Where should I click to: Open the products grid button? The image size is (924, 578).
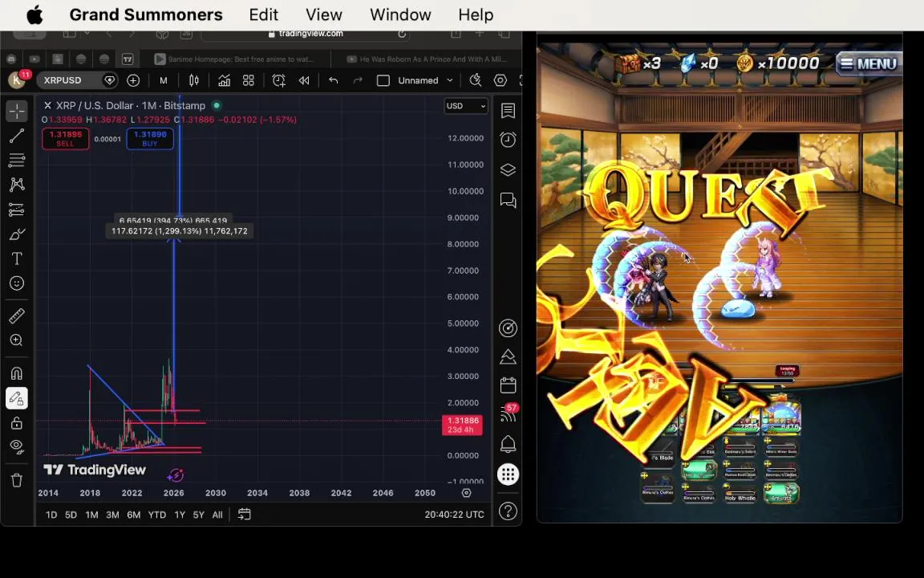(508, 474)
